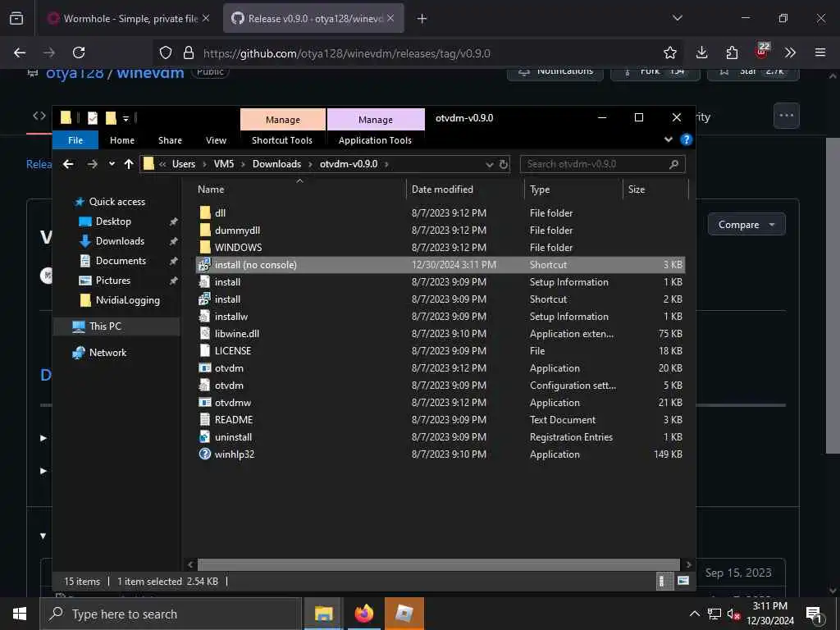
Task: Open the GitHub three-dots options button
Action: click(787, 115)
